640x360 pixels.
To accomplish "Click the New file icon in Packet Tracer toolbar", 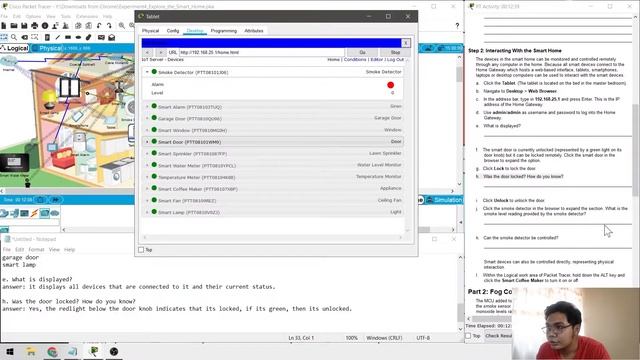I will click(4, 26).
